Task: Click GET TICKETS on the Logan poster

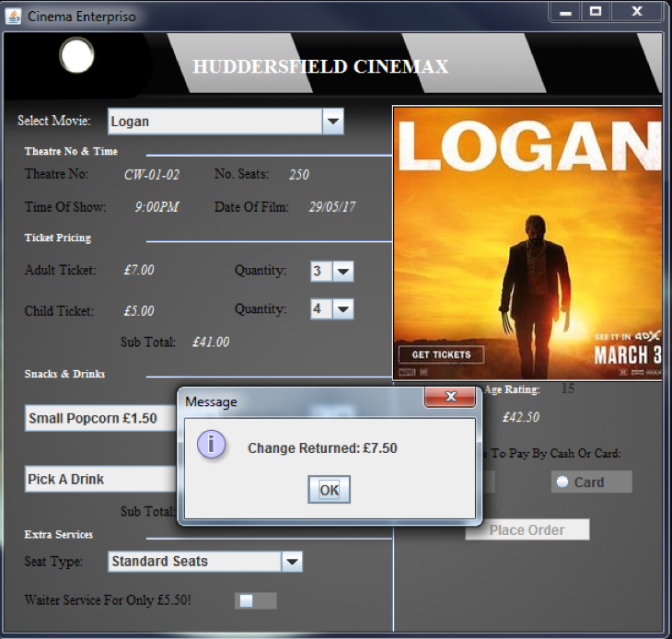Action: 442,354
